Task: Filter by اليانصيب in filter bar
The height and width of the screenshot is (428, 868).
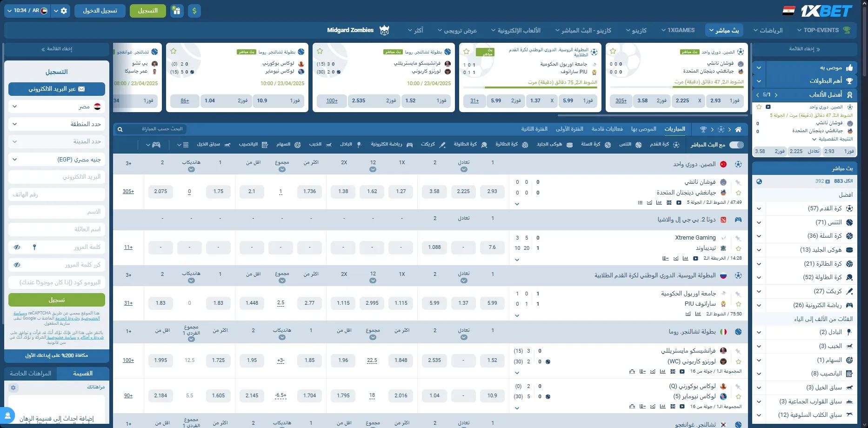Action: pyautogui.click(x=253, y=145)
